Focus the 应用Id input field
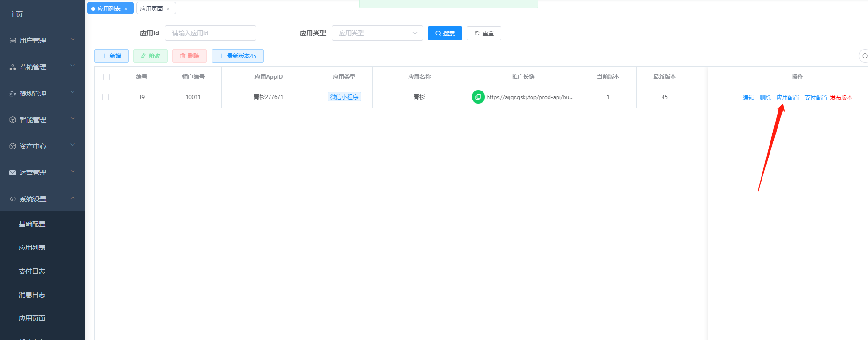The width and height of the screenshot is (868, 340). 211,33
